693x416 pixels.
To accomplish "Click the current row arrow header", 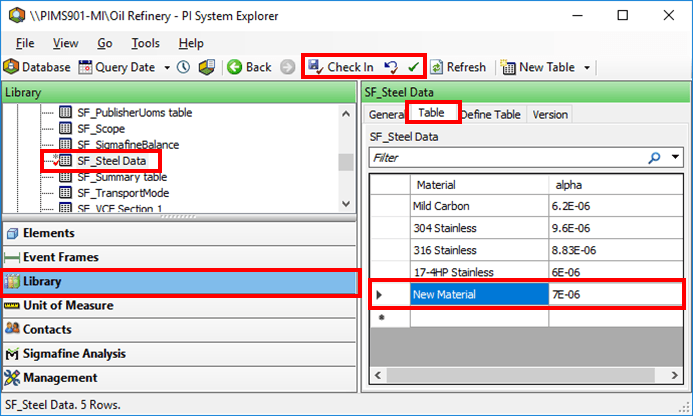I will pos(390,294).
